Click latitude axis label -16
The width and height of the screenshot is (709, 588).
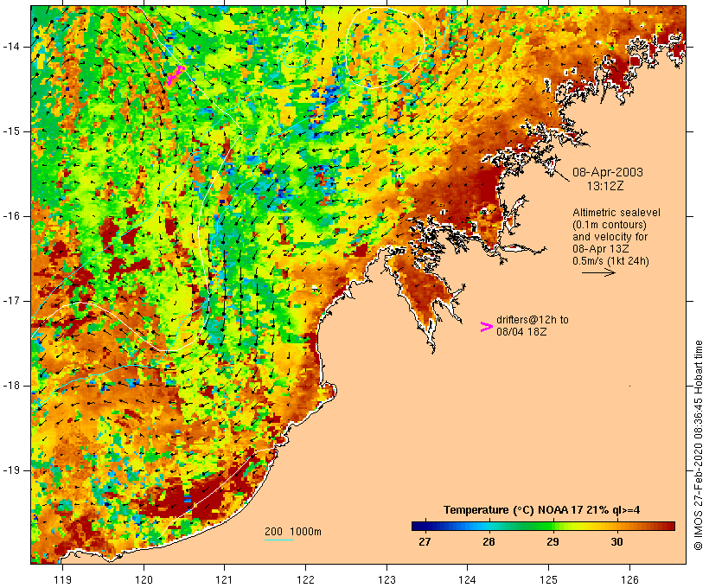click(11, 216)
